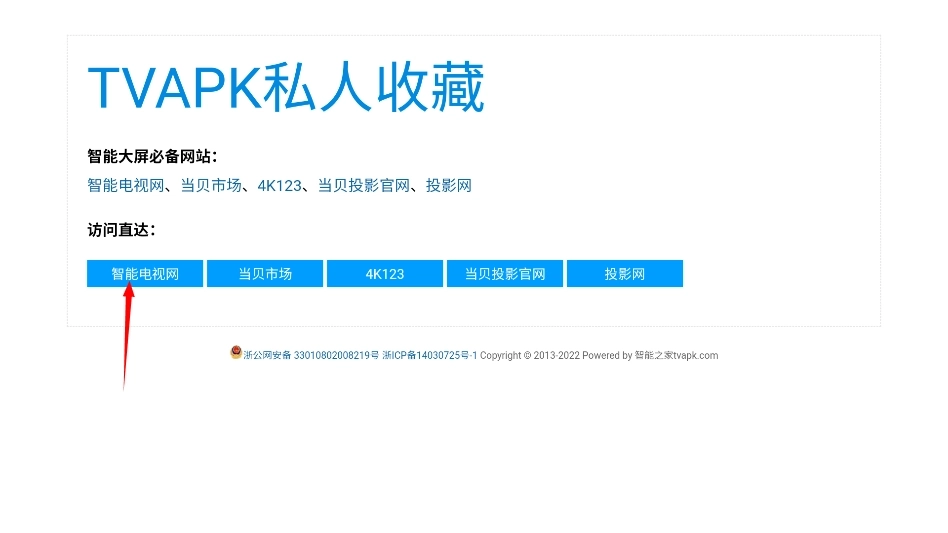Click the blue 当贝投影官网 button
This screenshot has height=533, width=948.
[505, 274]
